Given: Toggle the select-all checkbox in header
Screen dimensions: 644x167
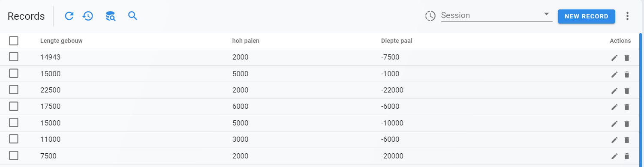Looking at the screenshot, I should click(x=14, y=41).
